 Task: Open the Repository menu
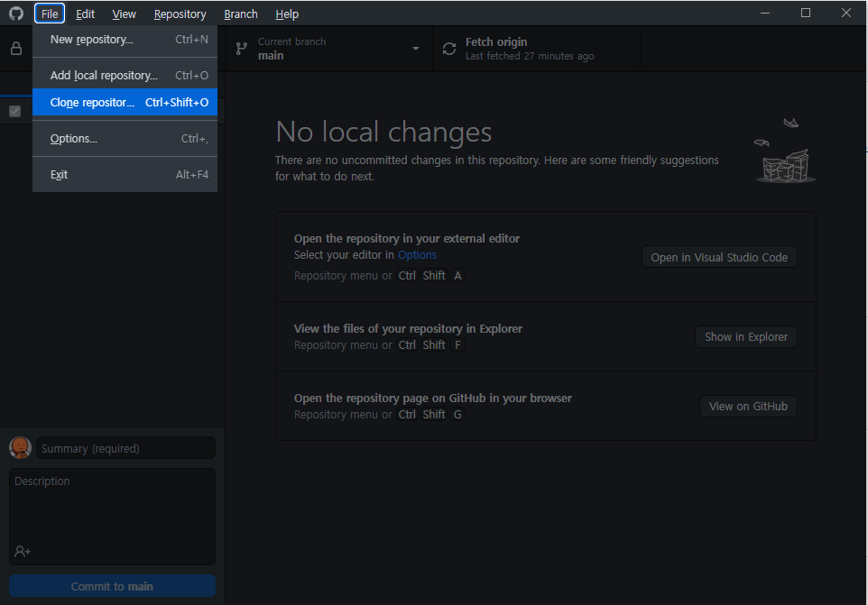[x=180, y=14]
